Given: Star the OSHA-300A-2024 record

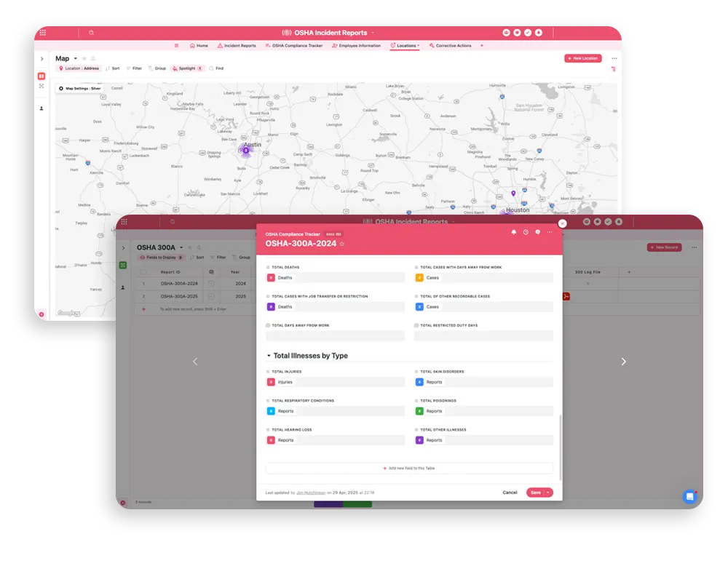Looking at the screenshot, I should [x=342, y=244].
